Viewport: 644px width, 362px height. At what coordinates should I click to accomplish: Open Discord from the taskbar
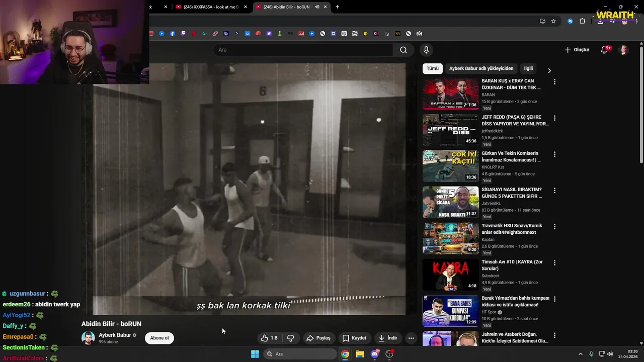(375, 354)
